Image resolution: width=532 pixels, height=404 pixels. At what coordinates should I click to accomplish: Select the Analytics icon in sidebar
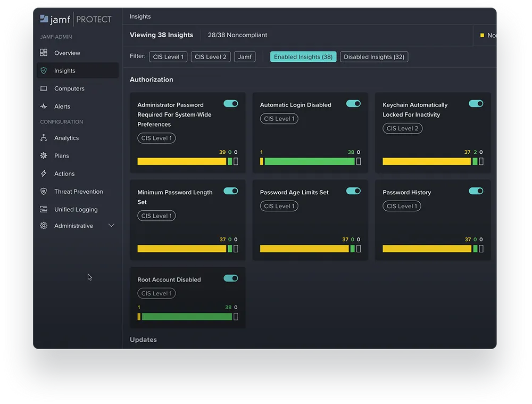click(x=44, y=137)
